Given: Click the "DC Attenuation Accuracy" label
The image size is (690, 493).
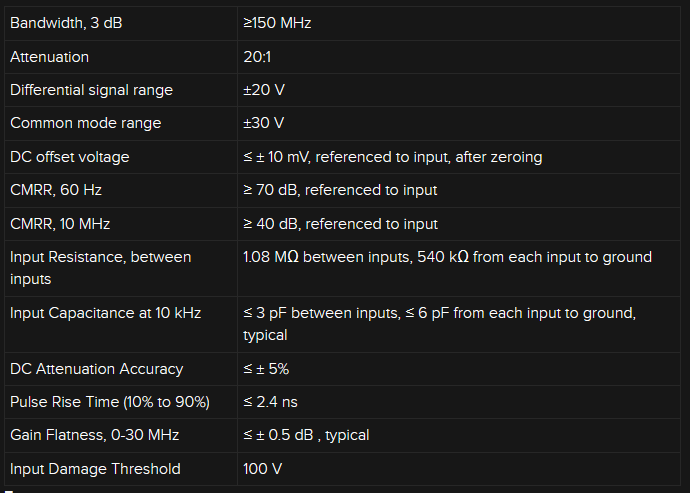Looking at the screenshot, I should pyautogui.click(x=96, y=369).
